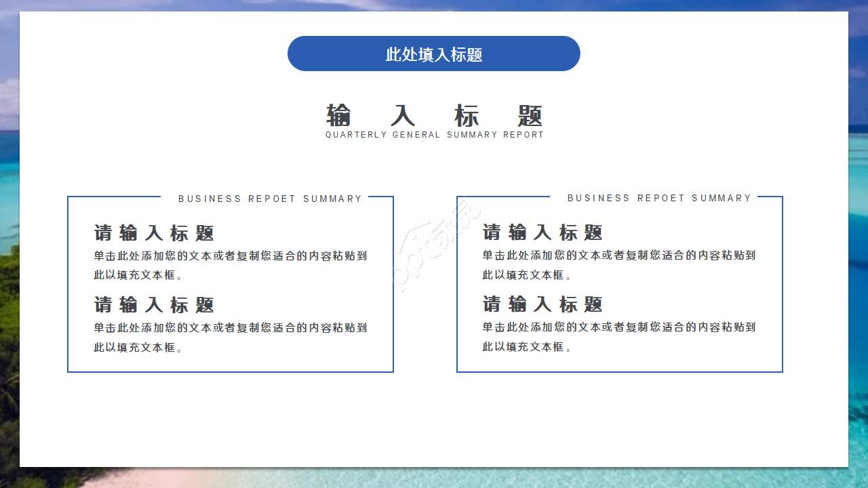Screen dimensions: 868x488
Task: Click the 'QUARTERLY GENERAL SUMMARY REPORT' subtitle
Action: tap(433, 134)
